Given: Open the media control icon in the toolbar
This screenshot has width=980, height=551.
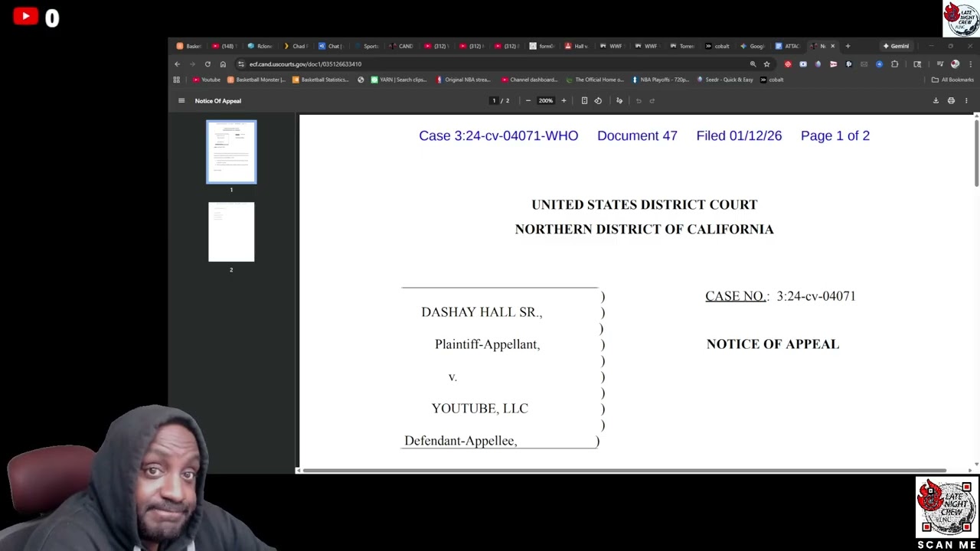Looking at the screenshot, I should 940,64.
